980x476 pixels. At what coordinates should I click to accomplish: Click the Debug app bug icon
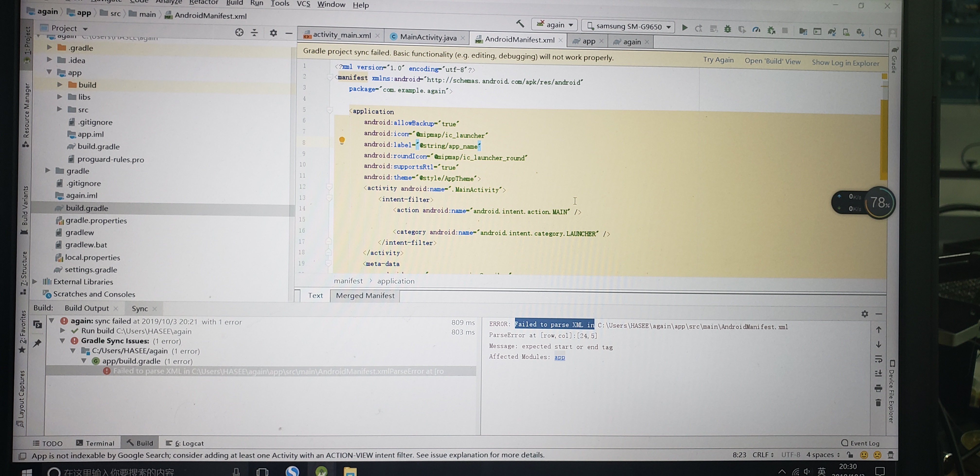[x=727, y=29]
